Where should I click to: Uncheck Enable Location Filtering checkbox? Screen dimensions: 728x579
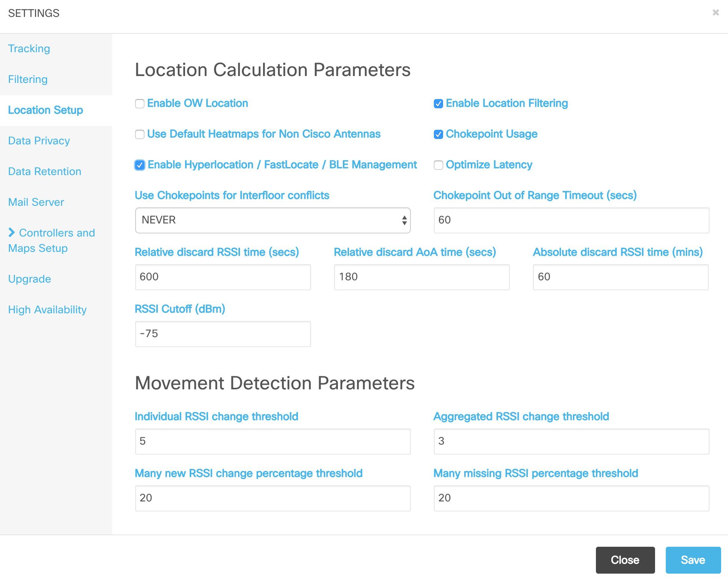(438, 104)
